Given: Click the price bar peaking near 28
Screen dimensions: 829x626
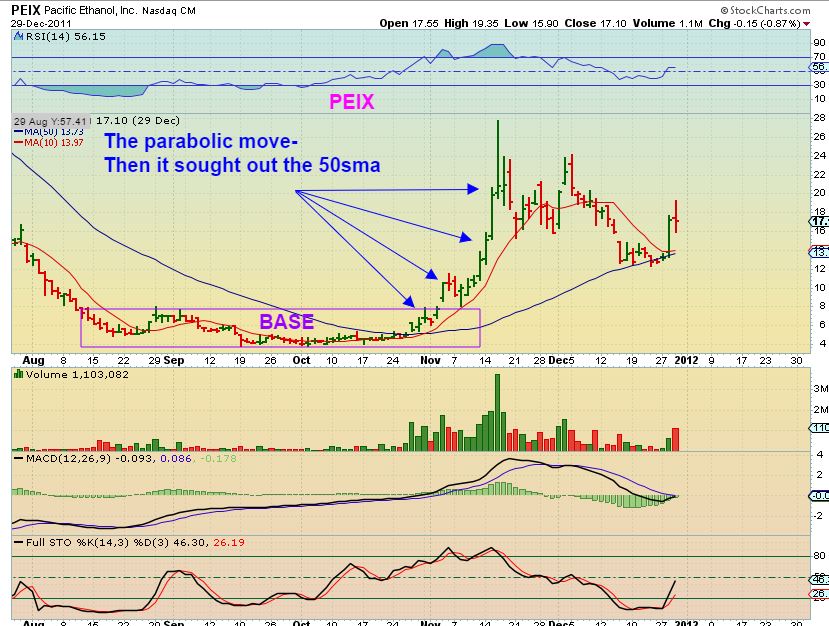Looking at the screenshot, I should 498,159.
